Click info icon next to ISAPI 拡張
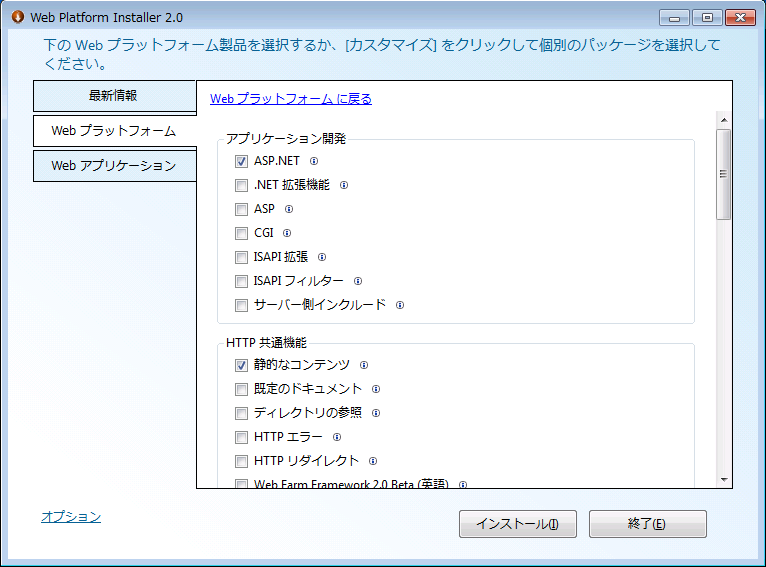This screenshot has height=567, width=766. (321, 257)
